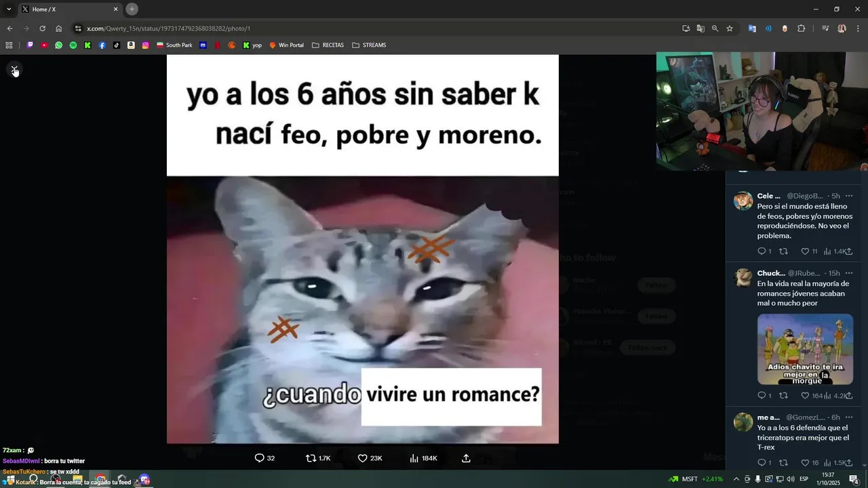868x488 pixels.
Task: Install app icon in address bar
Action: [686, 28]
